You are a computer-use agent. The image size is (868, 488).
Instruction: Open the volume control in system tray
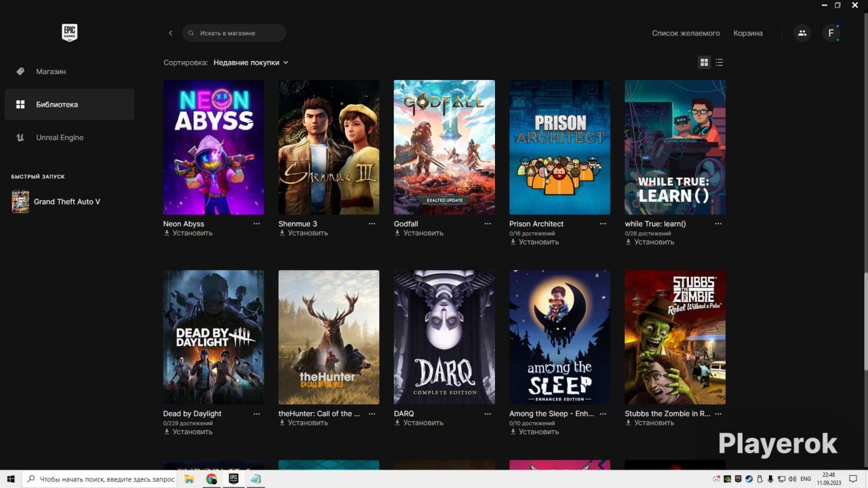792,479
